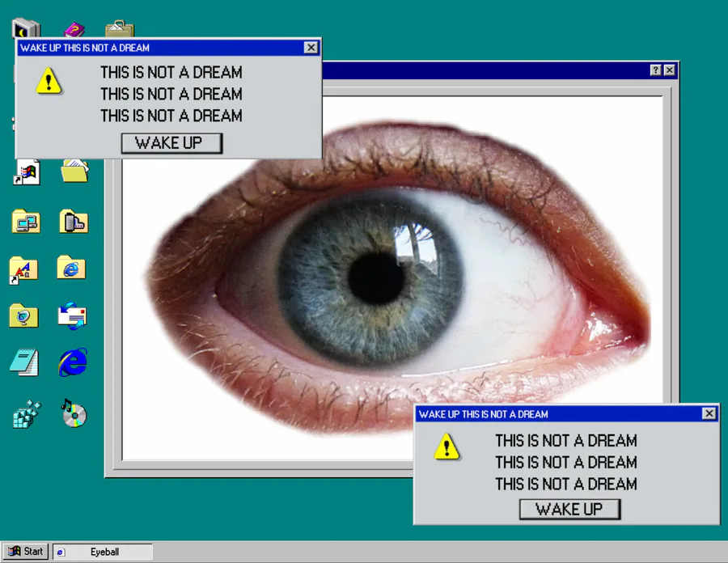This screenshot has width=728, height=563.
Task: Click WAKE UP button in top-left dialog
Action: click(x=171, y=143)
